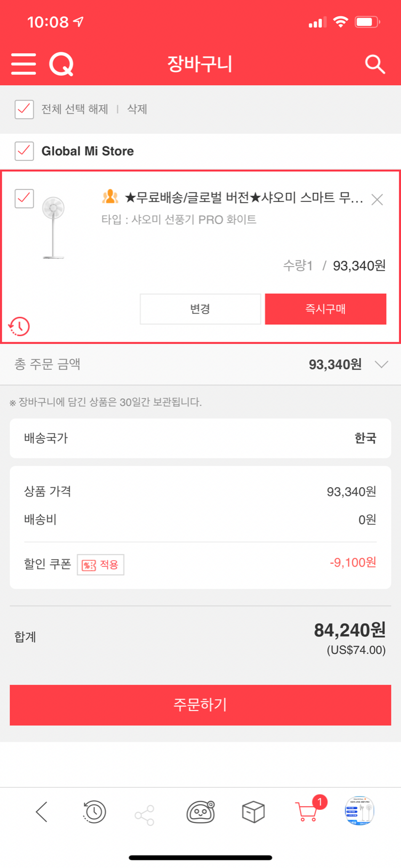The image size is (401, 868).
Task: Click the 즉시구매 button
Action: click(325, 309)
